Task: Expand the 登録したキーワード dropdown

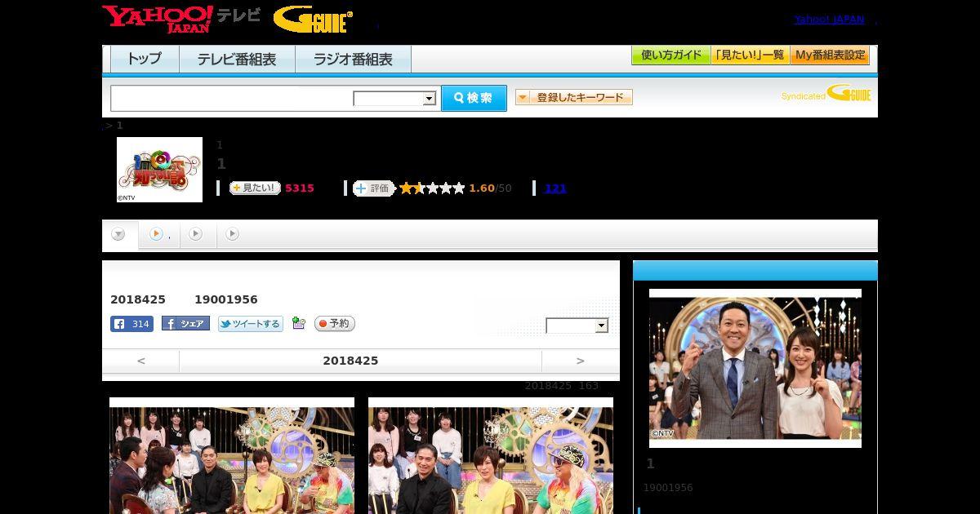Action: (573, 97)
